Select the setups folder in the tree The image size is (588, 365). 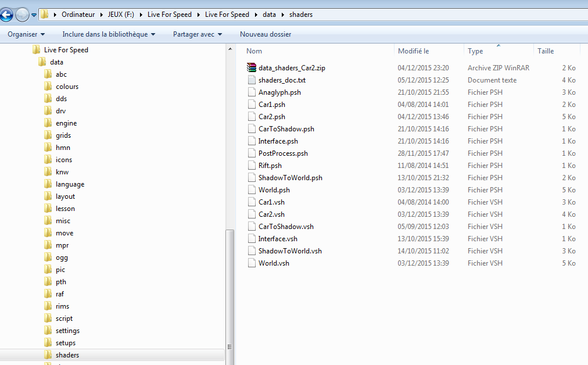click(x=66, y=343)
